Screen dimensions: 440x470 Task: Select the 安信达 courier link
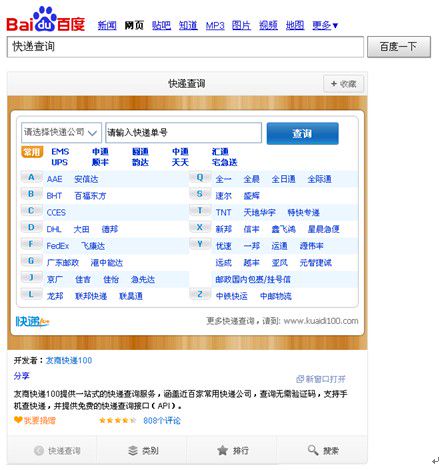click(86, 179)
